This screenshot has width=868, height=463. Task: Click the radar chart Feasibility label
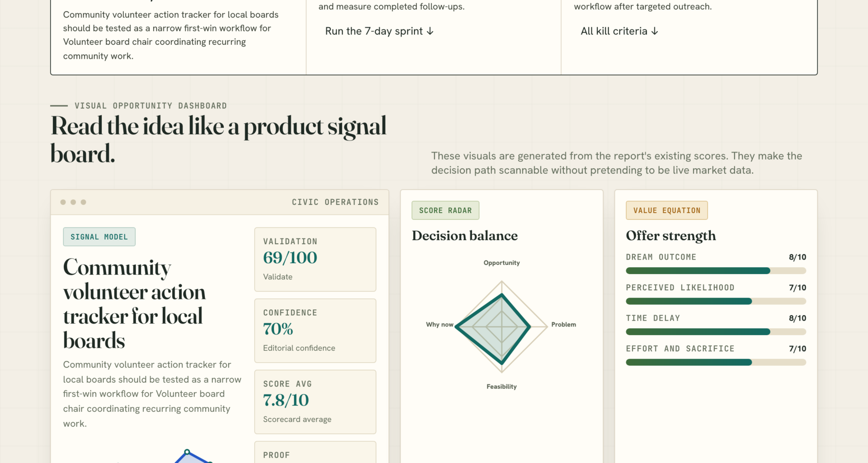[501, 387]
